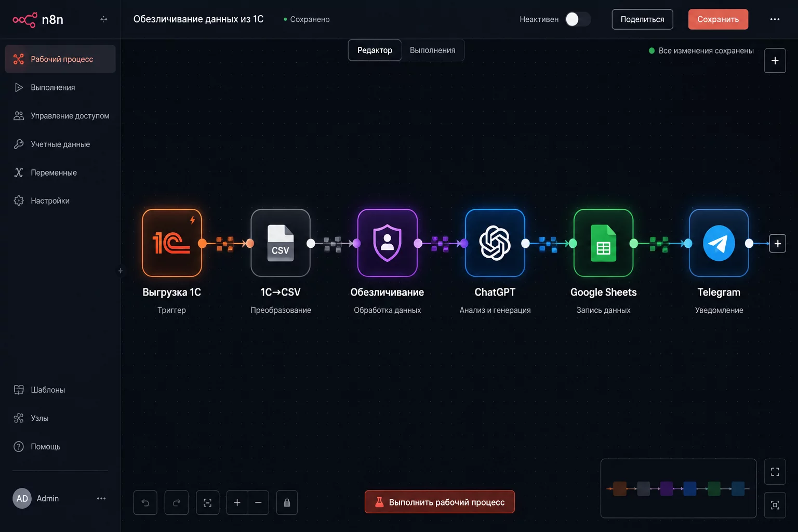Image resolution: width=798 pixels, height=532 pixels.
Task: Select connection between Google Sheets and Telegram
Action: pyautogui.click(x=660, y=243)
